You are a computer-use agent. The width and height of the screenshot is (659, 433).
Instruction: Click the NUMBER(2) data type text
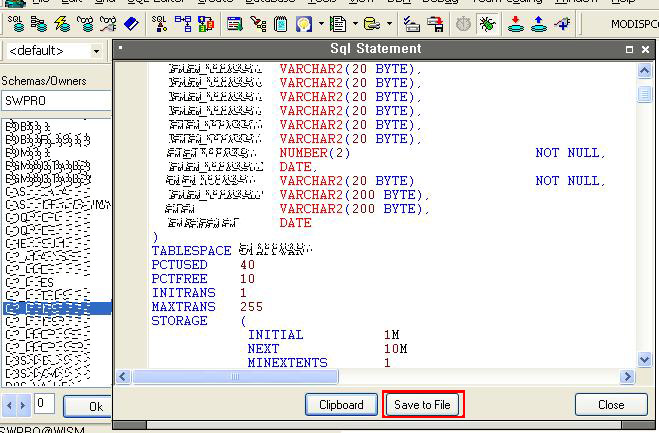(315, 153)
